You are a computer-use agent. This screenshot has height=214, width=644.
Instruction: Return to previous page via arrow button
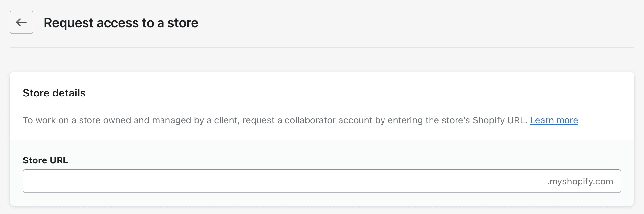coord(21,22)
